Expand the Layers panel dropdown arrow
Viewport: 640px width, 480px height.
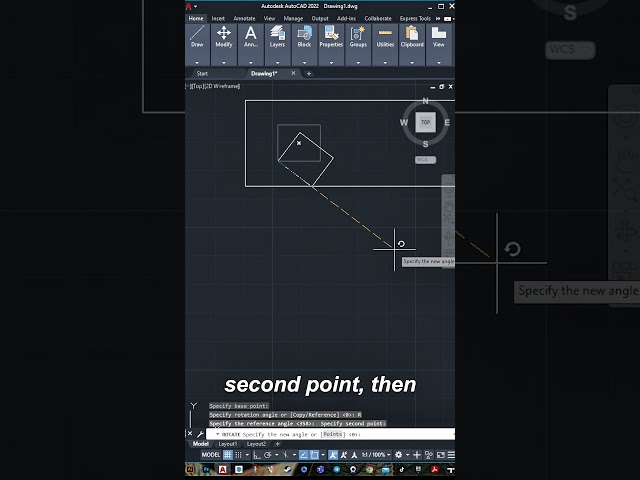[x=278, y=62]
